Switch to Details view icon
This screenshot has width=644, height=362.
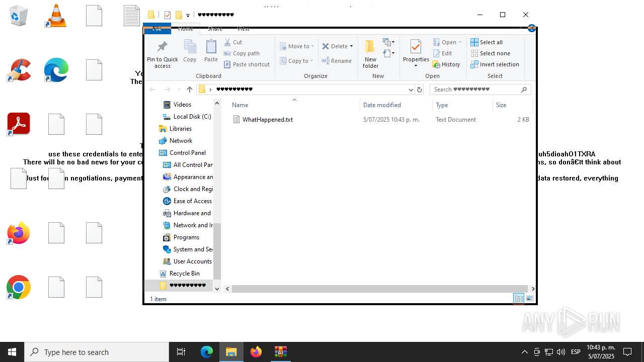tap(518, 299)
